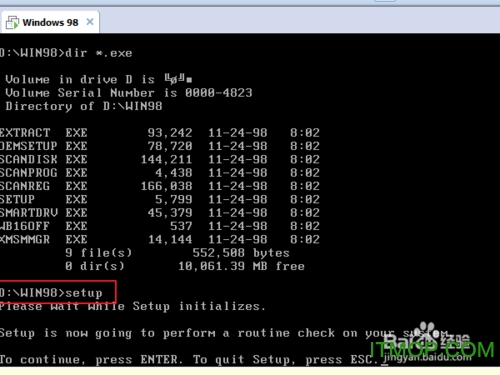The height and width of the screenshot is (375, 500).
Task: Click the '552,508 bytes' total
Action: (x=241, y=253)
